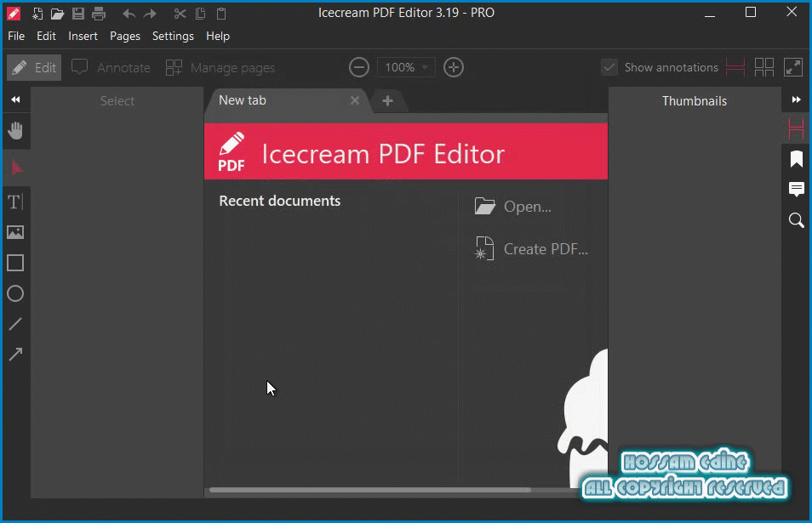Open the Insert menu

pos(83,37)
